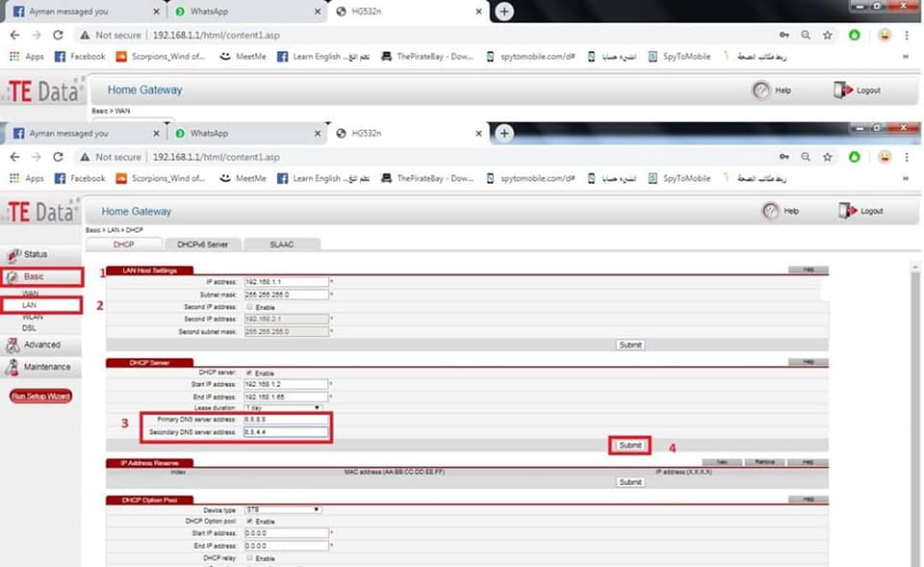Click the back arrow in the upper browser window
Screen dimensions: 924x567
14,35
